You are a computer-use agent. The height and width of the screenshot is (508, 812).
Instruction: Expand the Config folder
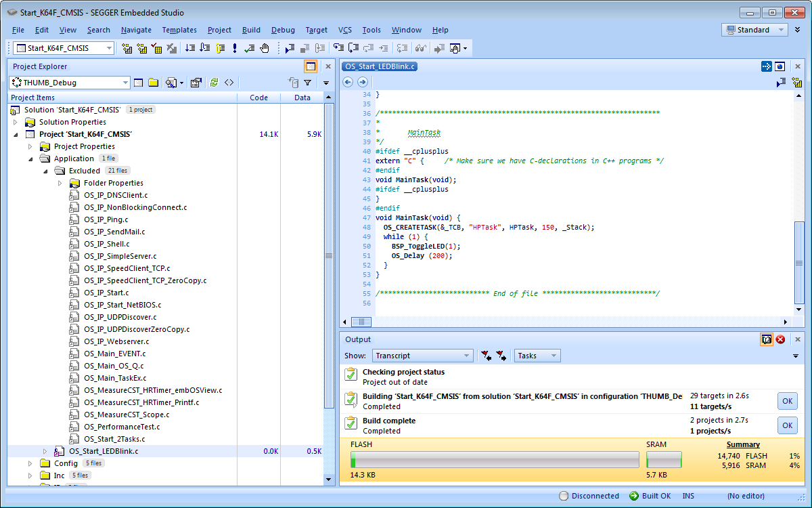coord(30,463)
